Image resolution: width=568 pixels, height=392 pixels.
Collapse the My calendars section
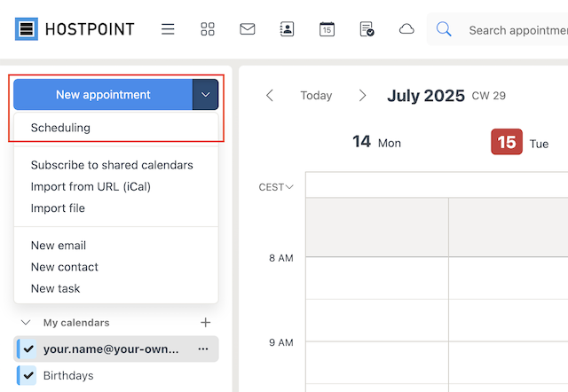tap(26, 322)
